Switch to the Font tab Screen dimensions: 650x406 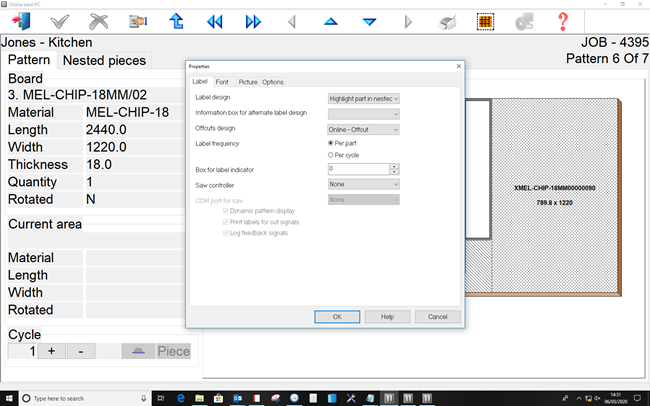[222, 81]
